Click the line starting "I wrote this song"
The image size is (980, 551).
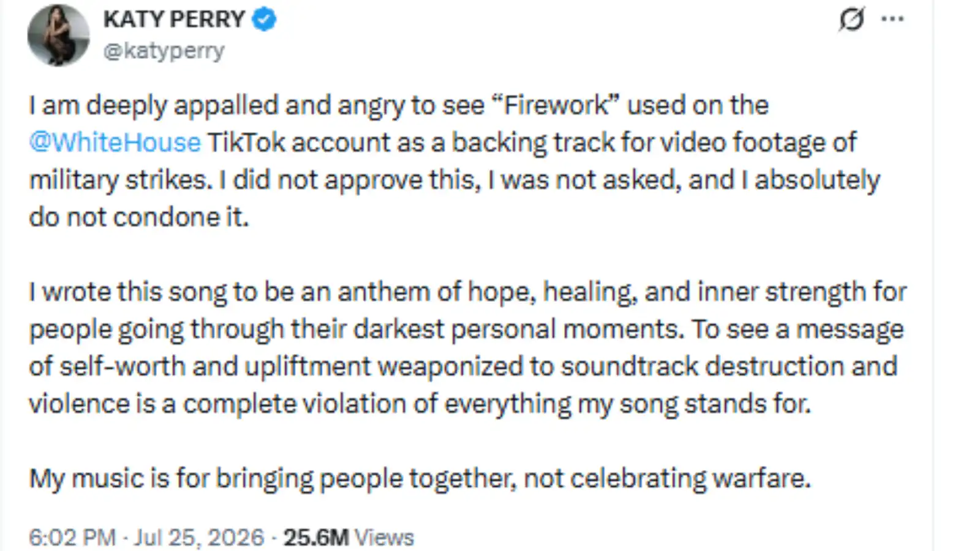pyautogui.click(x=468, y=292)
